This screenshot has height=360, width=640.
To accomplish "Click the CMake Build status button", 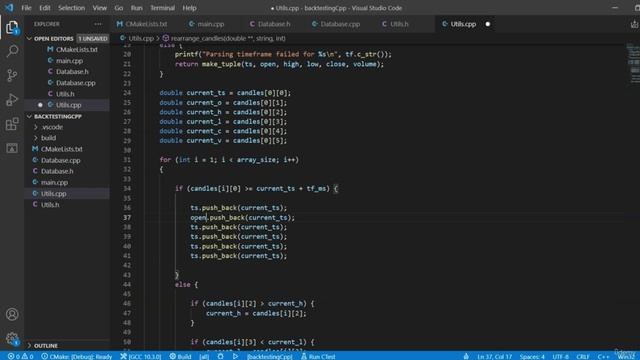I will [x=180, y=356].
